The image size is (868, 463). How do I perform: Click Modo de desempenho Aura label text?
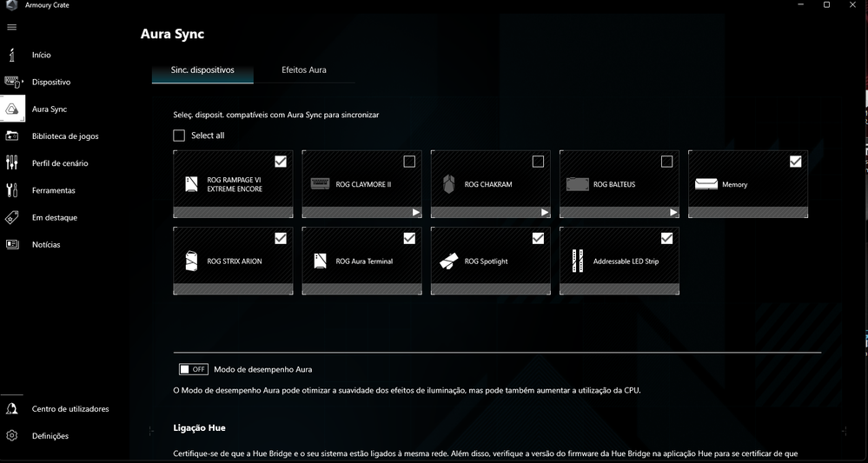263,369
